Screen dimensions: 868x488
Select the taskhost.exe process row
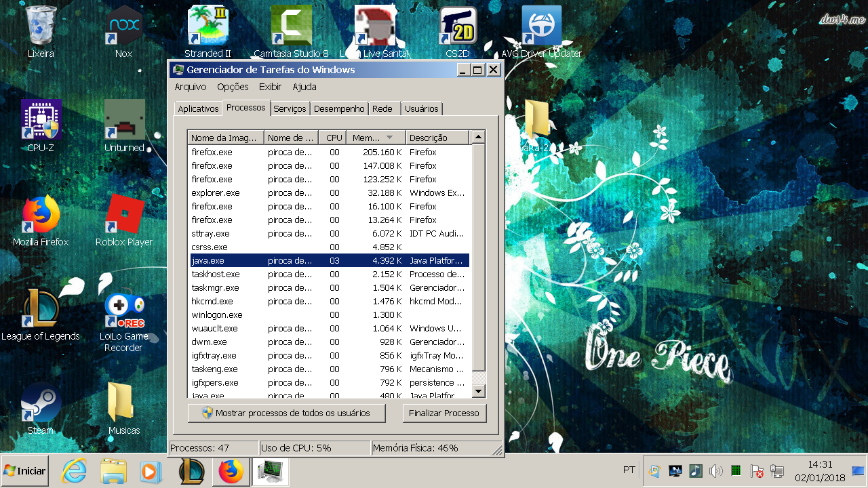pyautogui.click(x=328, y=274)
